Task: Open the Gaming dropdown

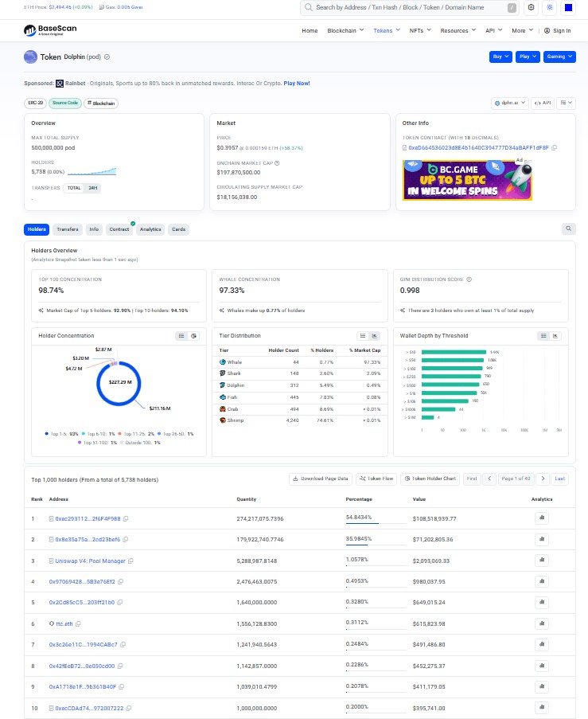Action: pos(559,57)
